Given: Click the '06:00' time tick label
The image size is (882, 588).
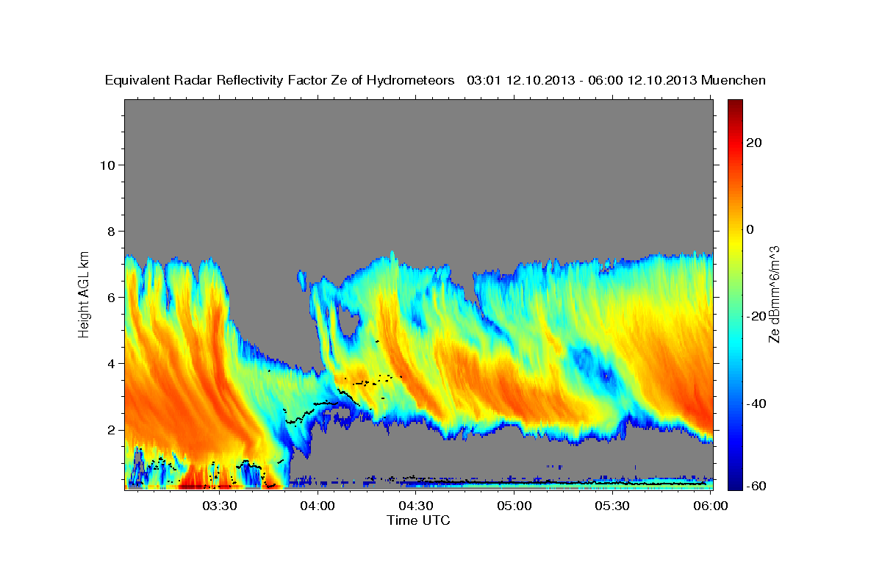Looking at the screenshot, I should pyautogui.click(x=711, y=506).
